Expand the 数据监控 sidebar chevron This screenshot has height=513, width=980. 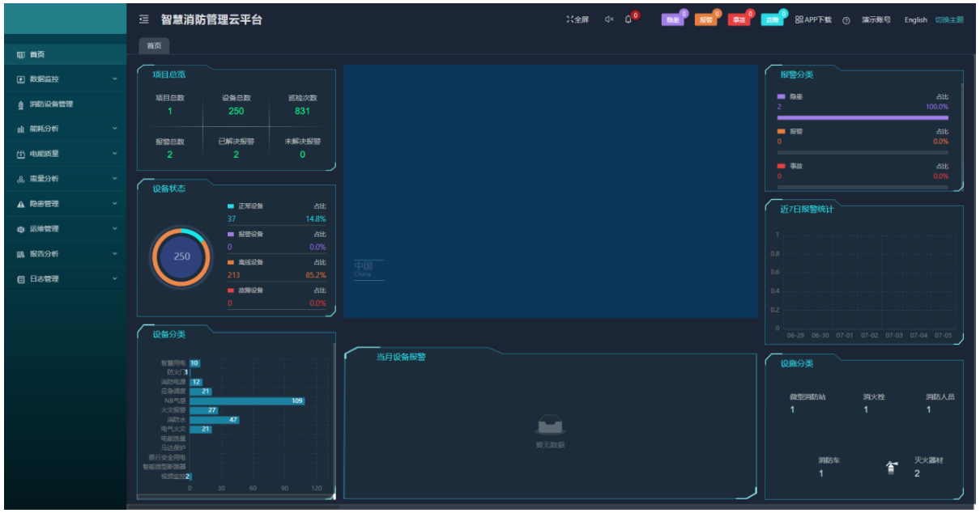click(x=115, y=79)
